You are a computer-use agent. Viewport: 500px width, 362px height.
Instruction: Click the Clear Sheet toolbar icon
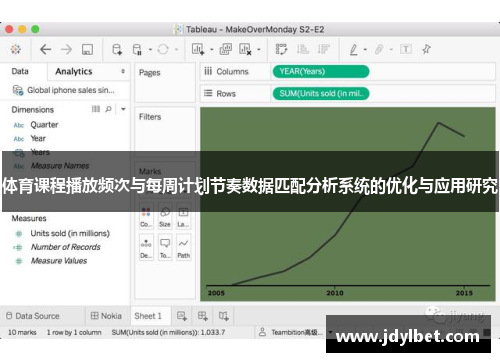[x=245, y=49]
